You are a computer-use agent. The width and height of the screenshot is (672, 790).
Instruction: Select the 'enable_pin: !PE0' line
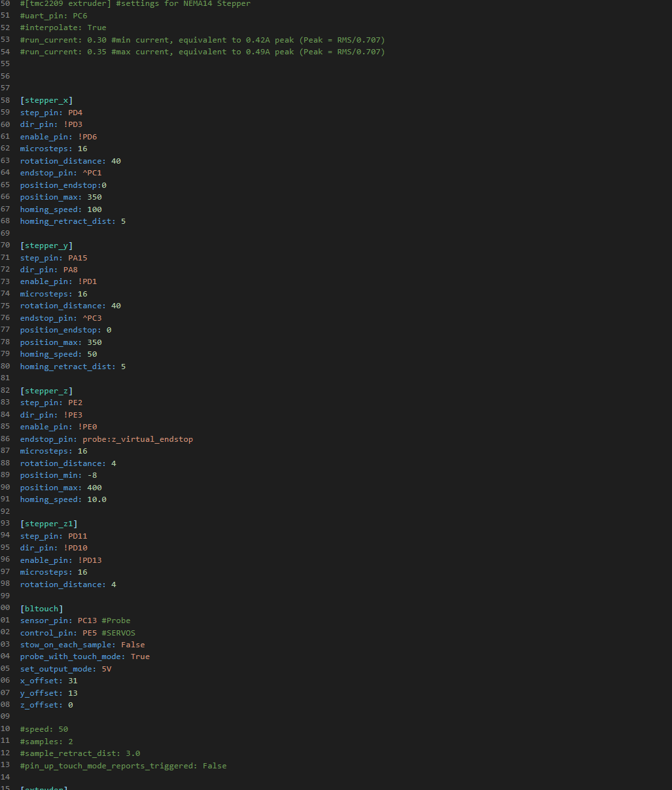click(x=59, y=427)
